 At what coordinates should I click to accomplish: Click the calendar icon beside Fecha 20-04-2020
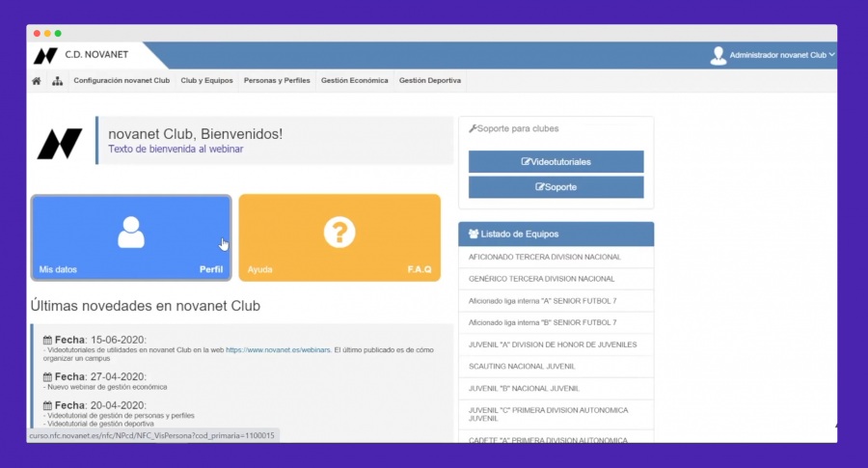click(x=47, y=406)
